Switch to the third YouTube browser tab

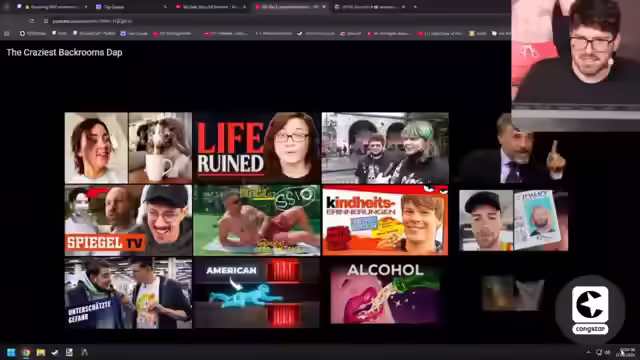point(210,7)
